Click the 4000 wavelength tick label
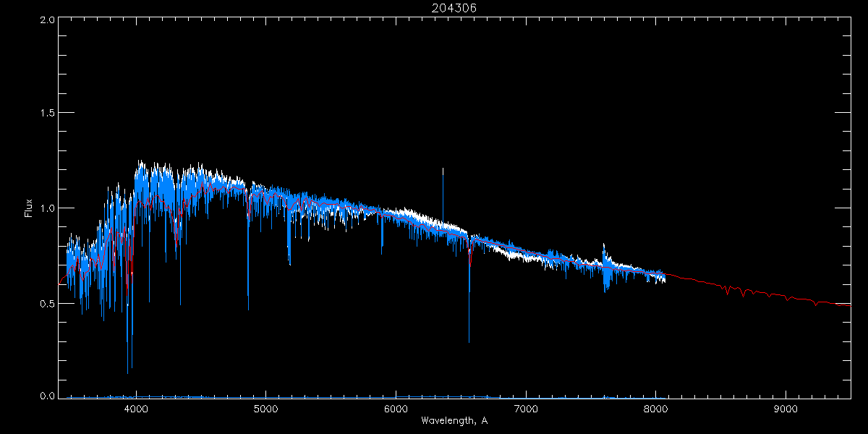Image resolution: width=868 pixels, height=434 pixels. coord(136,408)
